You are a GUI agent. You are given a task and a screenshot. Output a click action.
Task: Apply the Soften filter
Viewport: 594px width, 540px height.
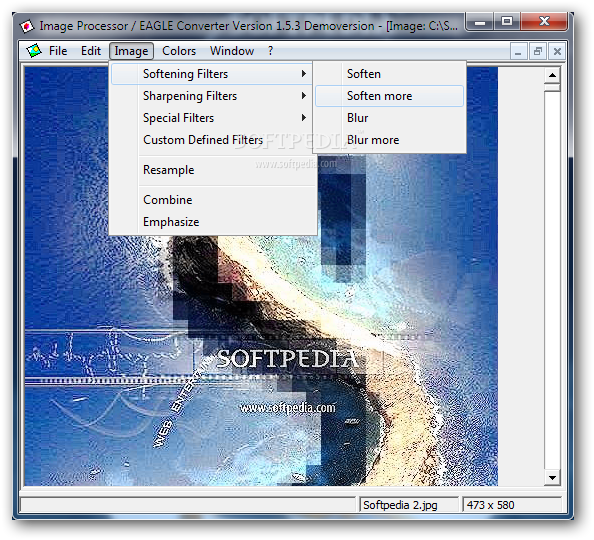(389, 74)
